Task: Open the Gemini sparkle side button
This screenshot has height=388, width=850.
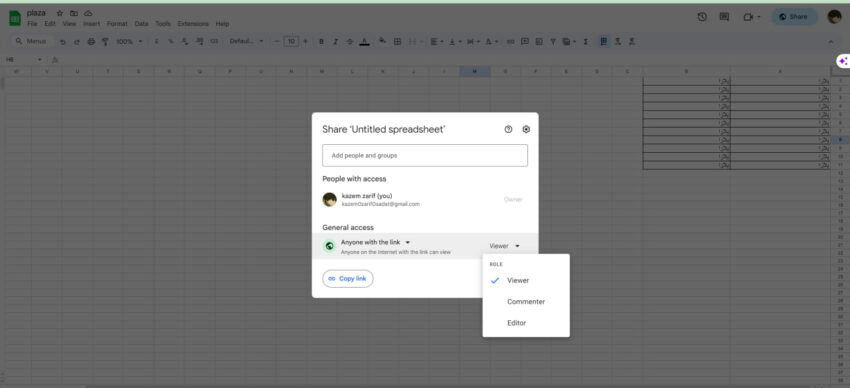Action: [843, 61]
